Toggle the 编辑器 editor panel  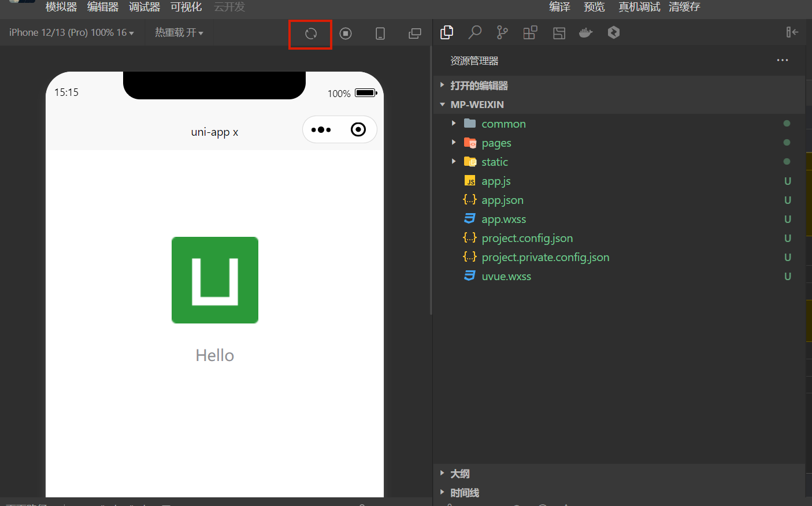click(103, 7)
